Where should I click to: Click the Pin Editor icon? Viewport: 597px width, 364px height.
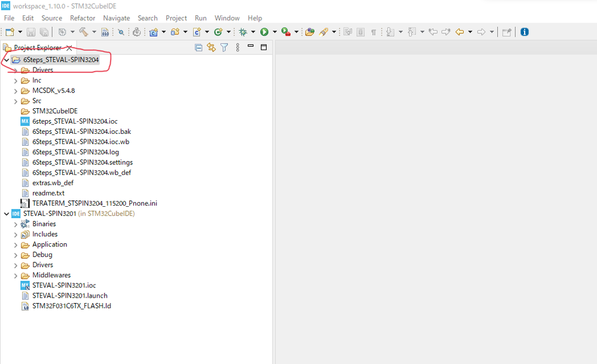(x=506, y=32)
